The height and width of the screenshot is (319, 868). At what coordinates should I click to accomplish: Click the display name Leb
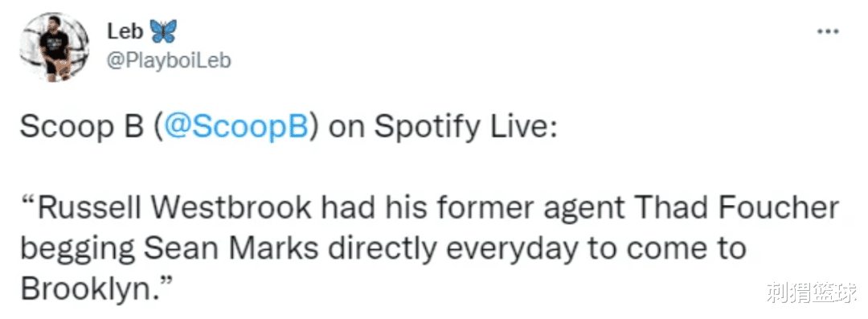125,32
